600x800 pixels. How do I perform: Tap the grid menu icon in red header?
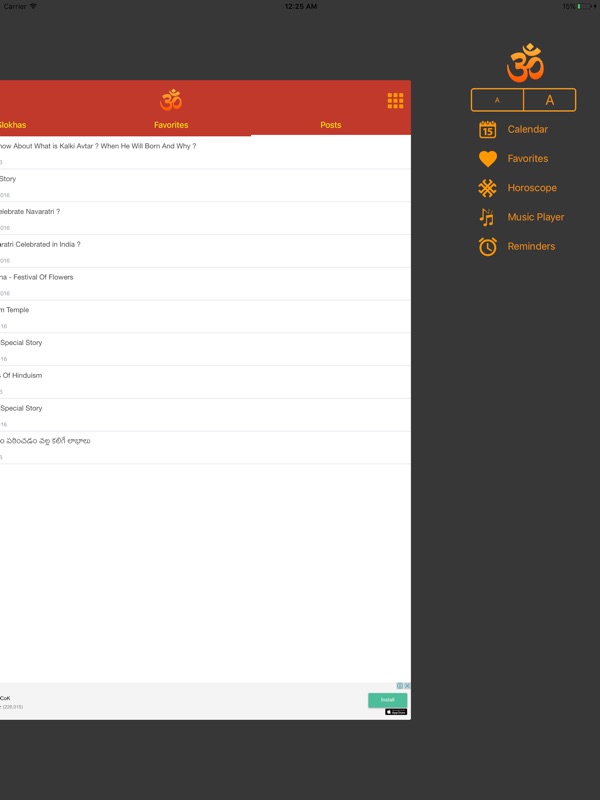(395, 101)
